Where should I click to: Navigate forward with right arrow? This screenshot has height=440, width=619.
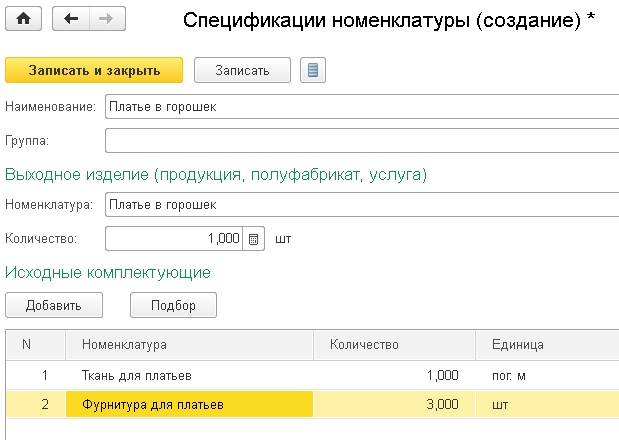click(107, 19)
